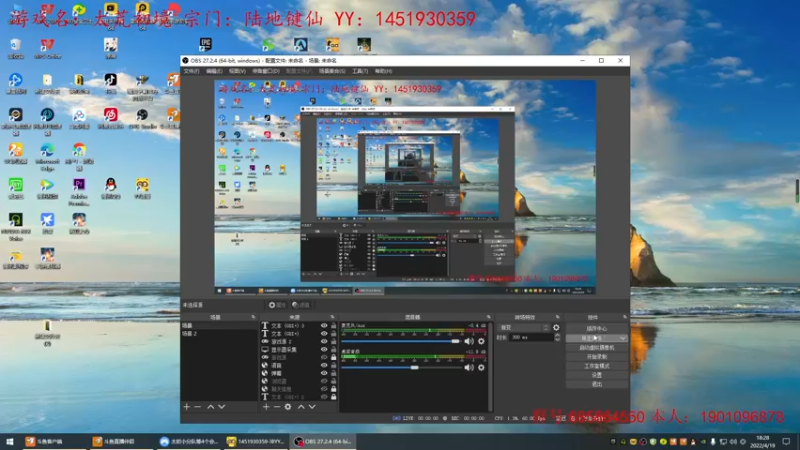800x450 pixels.
Task: Expand the dropdown arrow beside the streaming button
Action: click(623, 338)
